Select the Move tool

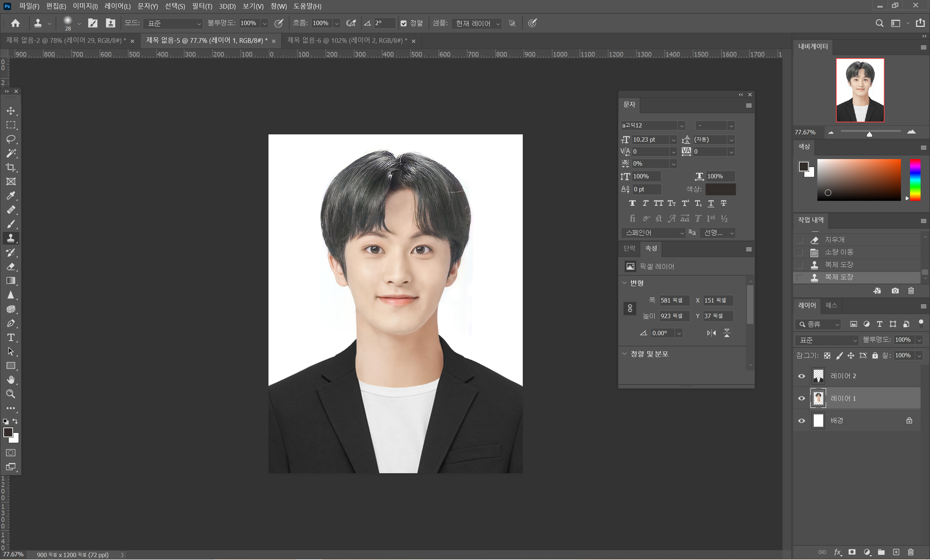pyautogui.click(x=11, y=111)
